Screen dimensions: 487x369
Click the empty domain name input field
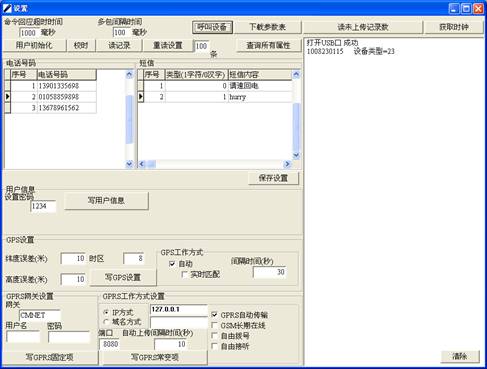pyautogui.click(x=179, y=322)
